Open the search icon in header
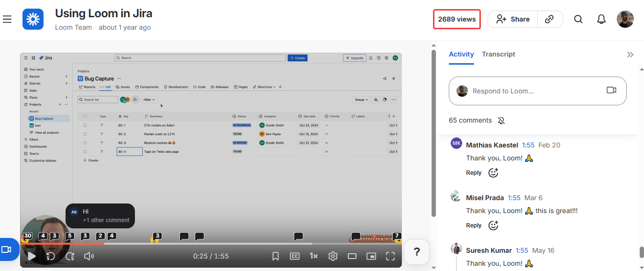This screenshot has width=644, height=271. (x=578, y=19)
